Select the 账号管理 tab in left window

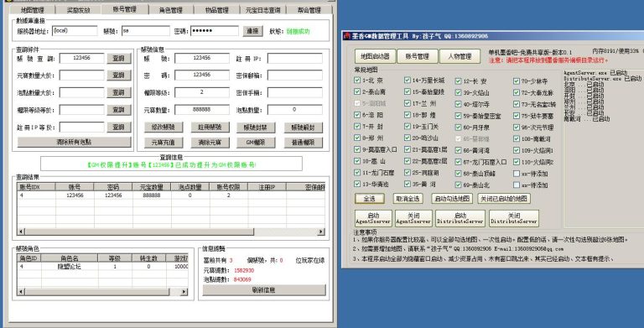pos(124,9)
